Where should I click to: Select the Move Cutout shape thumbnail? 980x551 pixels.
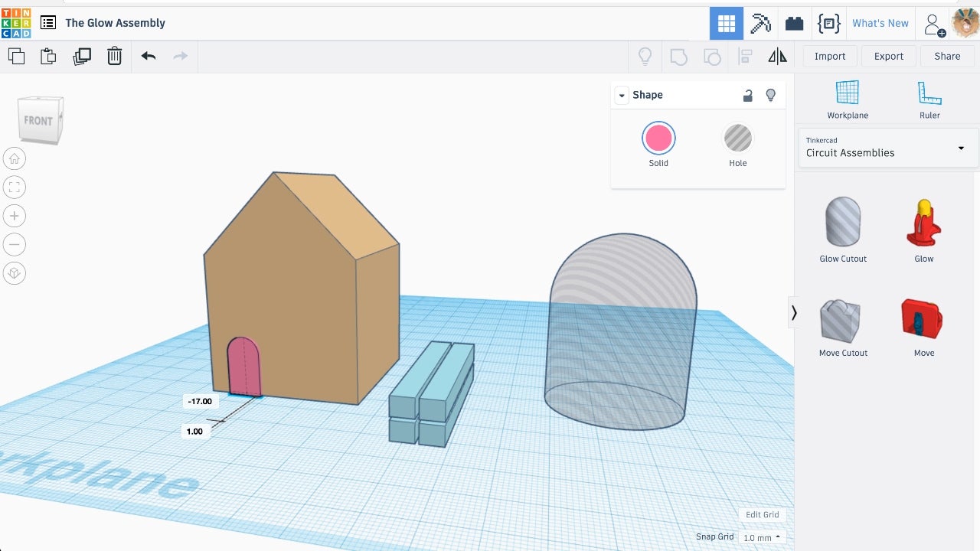click(x=841, y=320)
